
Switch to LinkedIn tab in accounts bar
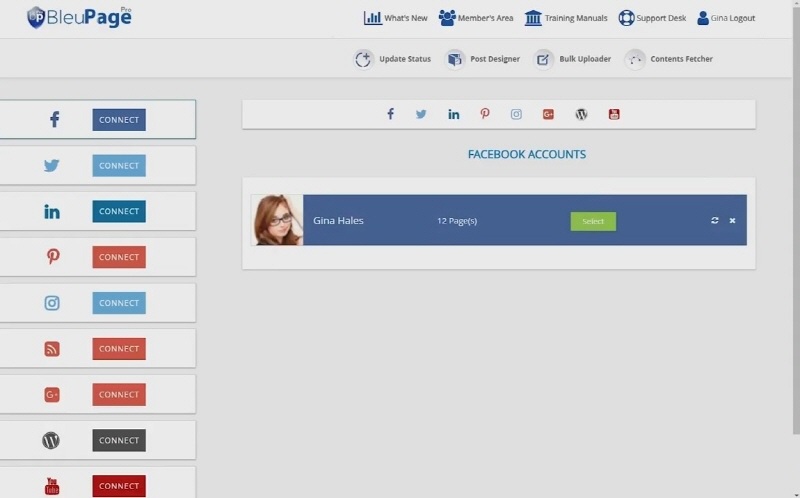pyautogui.click(x=454, y=114)
